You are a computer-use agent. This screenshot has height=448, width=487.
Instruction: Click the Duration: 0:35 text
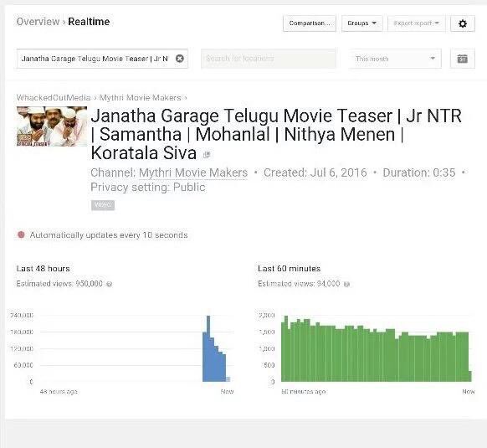(419, 173)
